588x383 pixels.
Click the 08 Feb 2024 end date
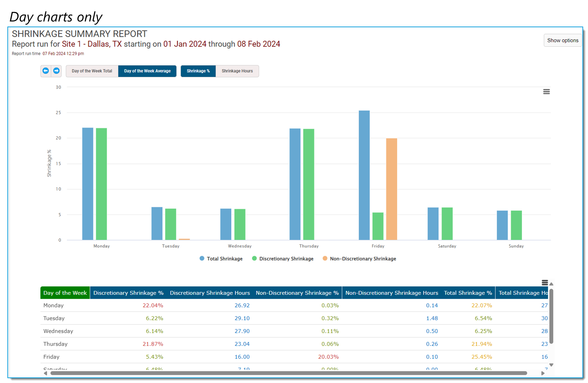(x=258, y=44)
